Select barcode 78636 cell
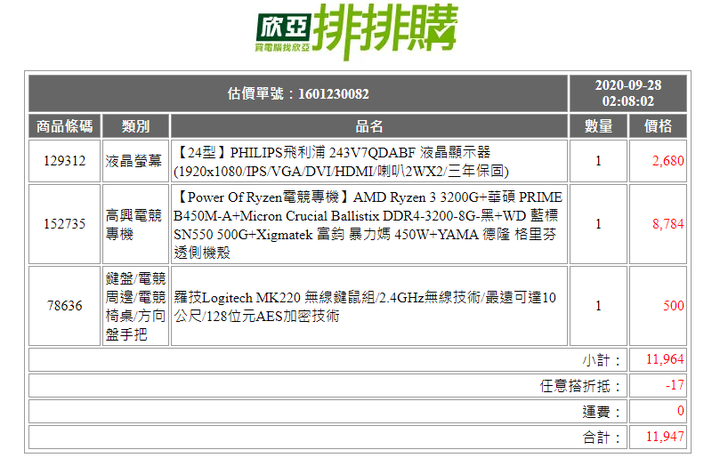 (x=64, y=306)
